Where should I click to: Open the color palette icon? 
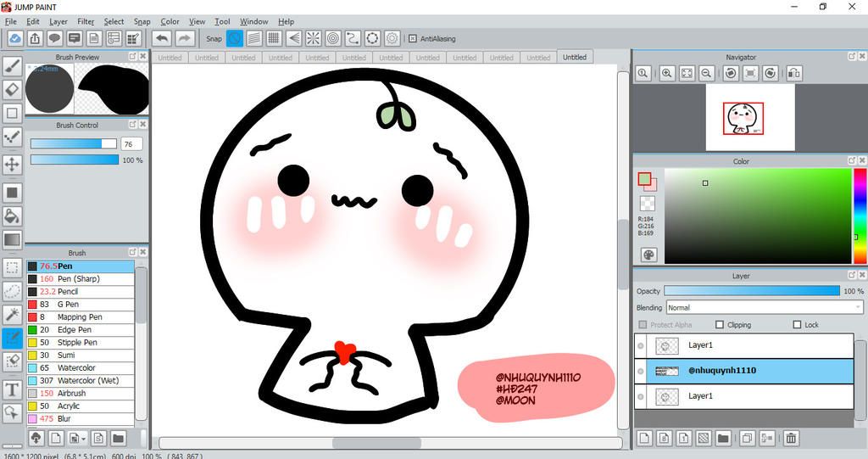click(648, 255)
